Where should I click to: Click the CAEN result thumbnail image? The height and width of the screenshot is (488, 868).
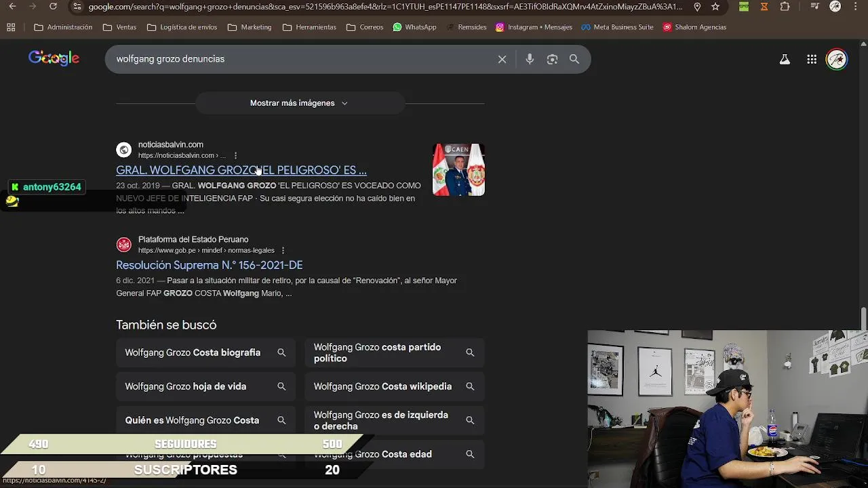[x=458, y=169]
